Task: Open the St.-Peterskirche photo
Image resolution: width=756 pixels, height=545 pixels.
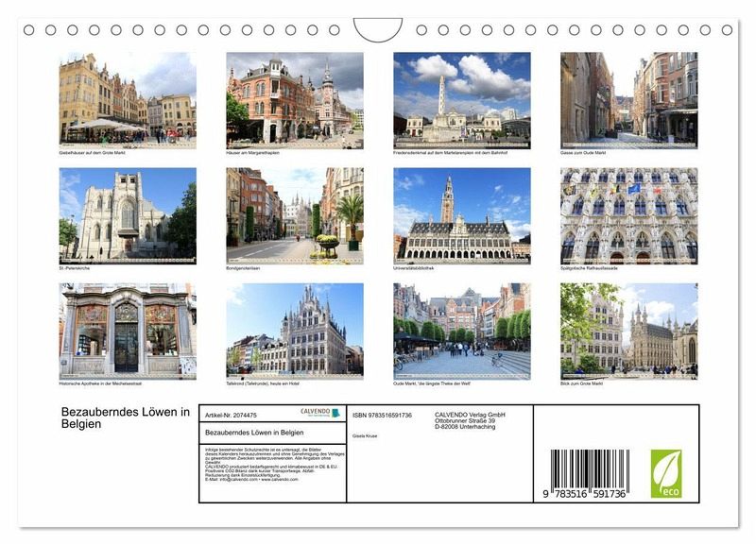Action: pyautogui.click(x=128, y=213)
